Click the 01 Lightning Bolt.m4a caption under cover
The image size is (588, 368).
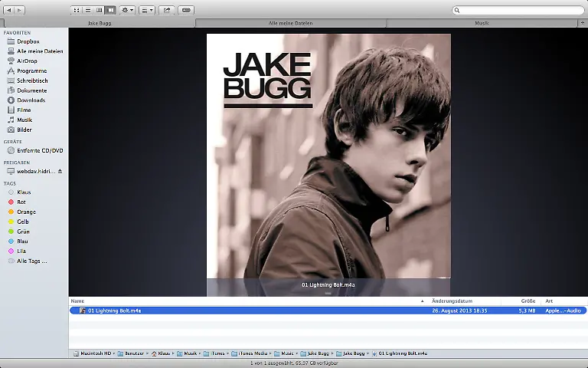point(328,285)
